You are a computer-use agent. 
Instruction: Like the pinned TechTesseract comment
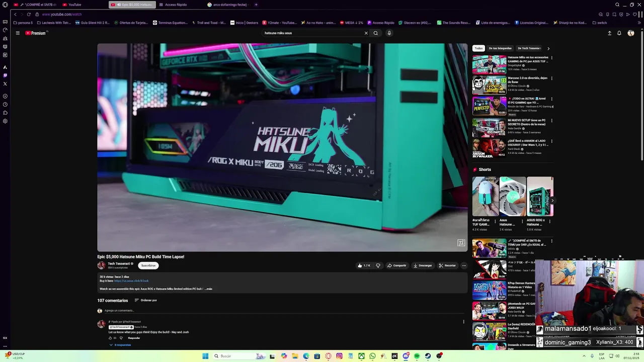tap(111, 338)
